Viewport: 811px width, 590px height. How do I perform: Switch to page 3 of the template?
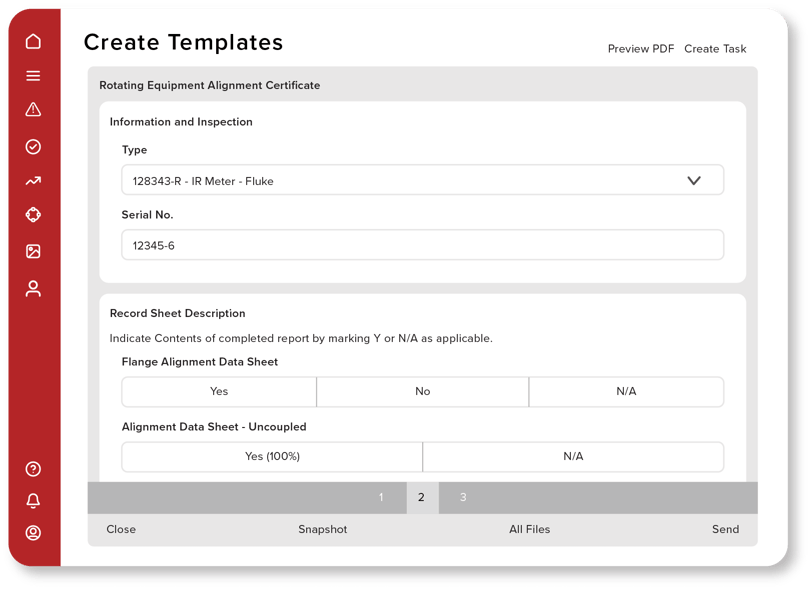462,497
